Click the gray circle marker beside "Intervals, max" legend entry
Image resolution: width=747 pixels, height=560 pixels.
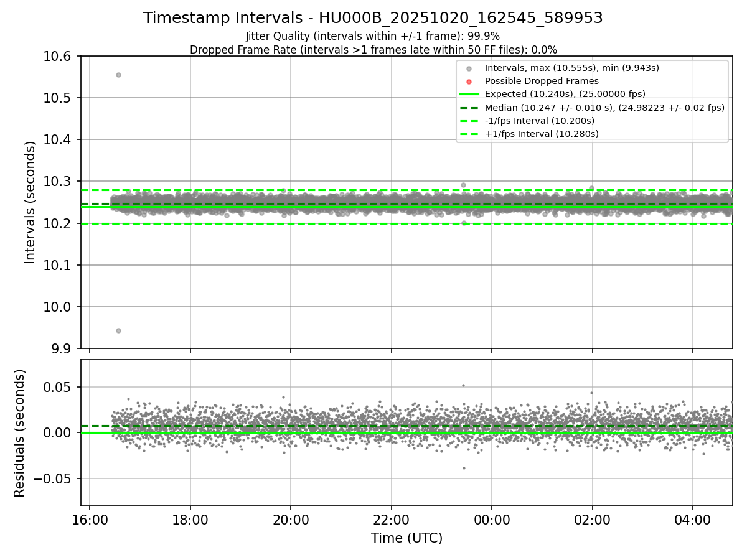[469, 68]
